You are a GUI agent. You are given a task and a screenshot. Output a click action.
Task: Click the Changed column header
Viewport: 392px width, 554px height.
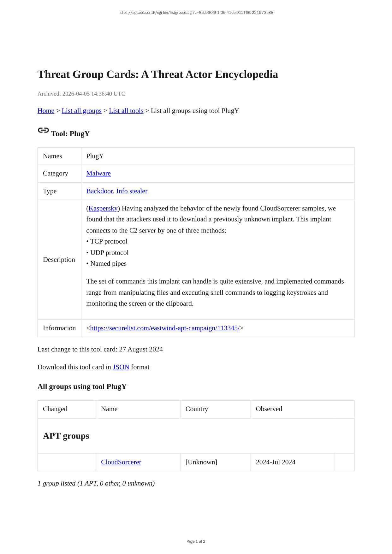point(55,409)
